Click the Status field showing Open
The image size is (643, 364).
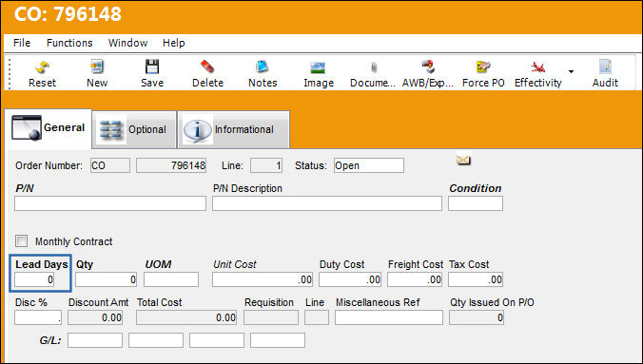click(x=369, y=165)
